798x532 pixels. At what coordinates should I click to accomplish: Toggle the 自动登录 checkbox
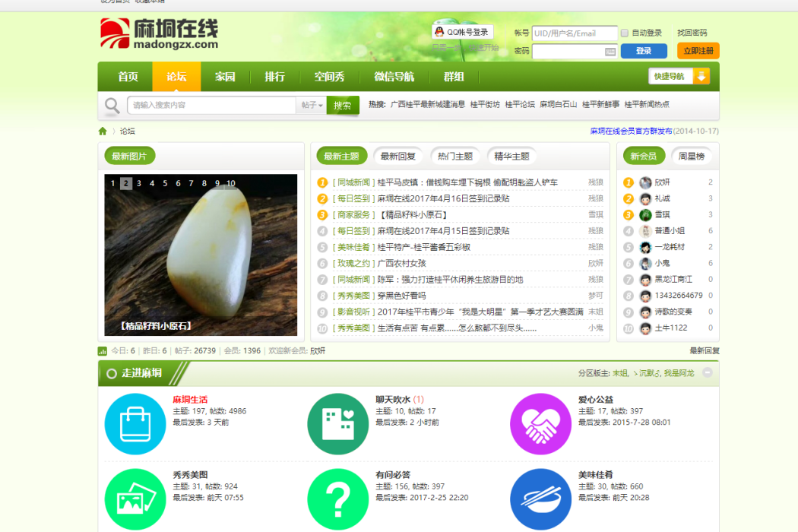point(625,33)
